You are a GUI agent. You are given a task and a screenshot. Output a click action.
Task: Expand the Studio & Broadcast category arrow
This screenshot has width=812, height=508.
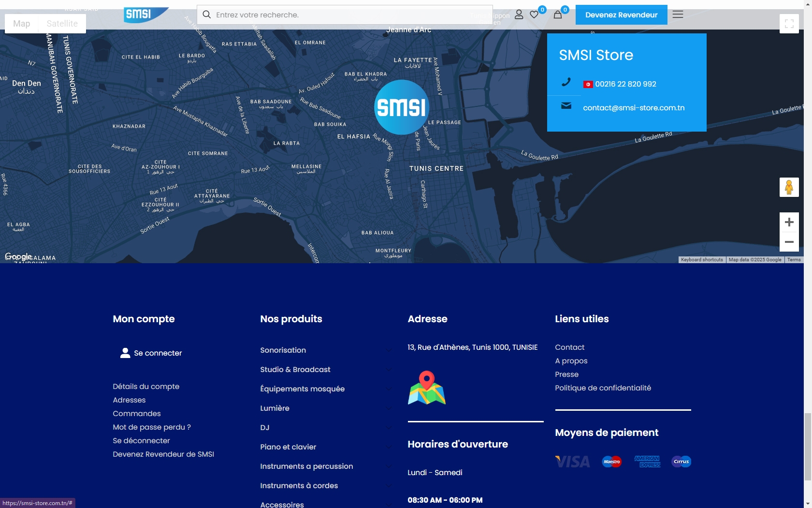point(389,370)
